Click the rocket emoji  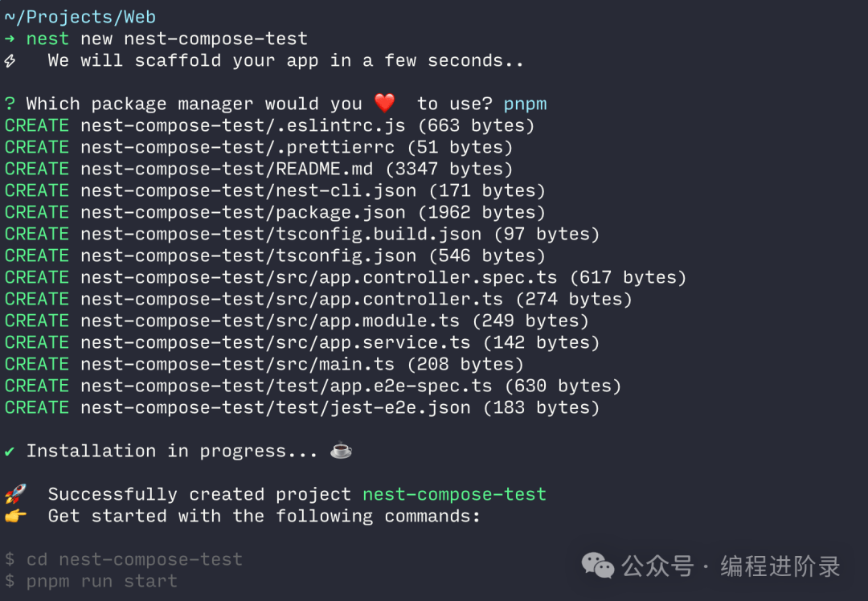point(15,493)
